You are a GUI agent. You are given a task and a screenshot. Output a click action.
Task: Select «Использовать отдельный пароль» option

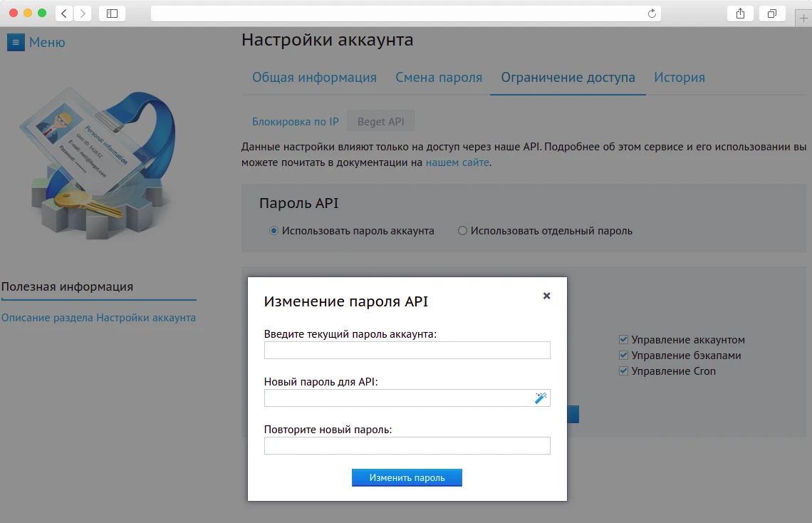click(462, 230)
